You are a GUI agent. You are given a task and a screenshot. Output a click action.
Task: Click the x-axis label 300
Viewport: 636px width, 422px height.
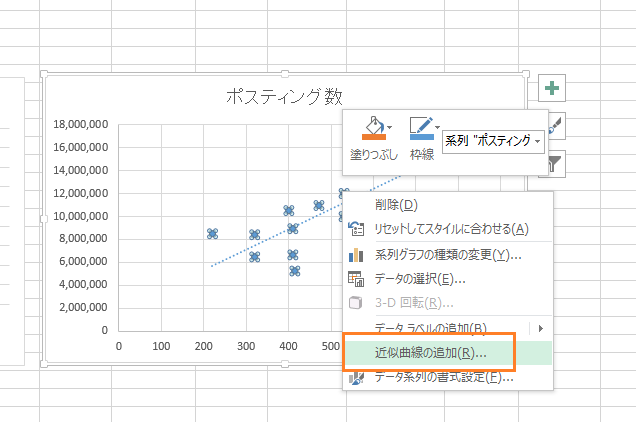[246, 346]
